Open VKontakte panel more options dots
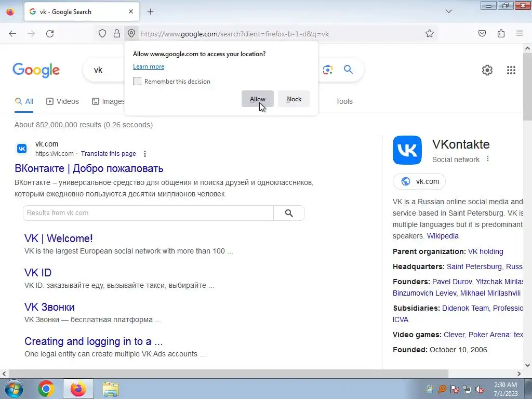 coord(487,158)
